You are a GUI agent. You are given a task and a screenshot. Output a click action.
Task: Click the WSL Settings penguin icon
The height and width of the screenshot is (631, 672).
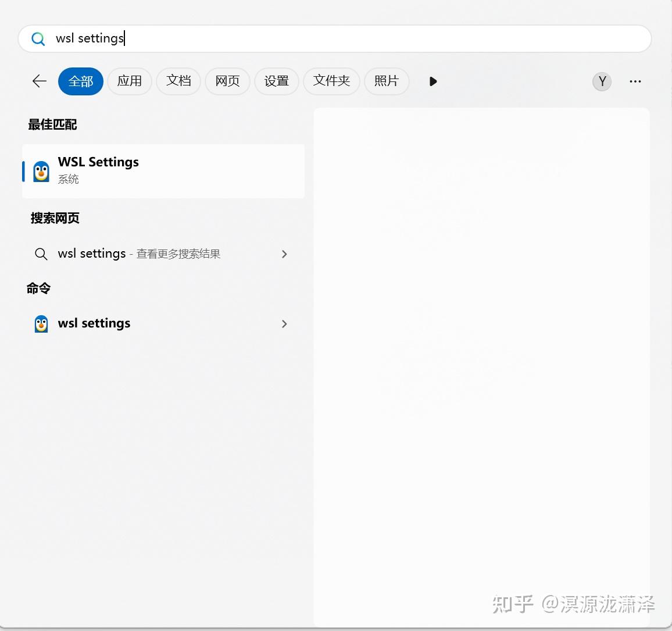click(x=41, y=171)
